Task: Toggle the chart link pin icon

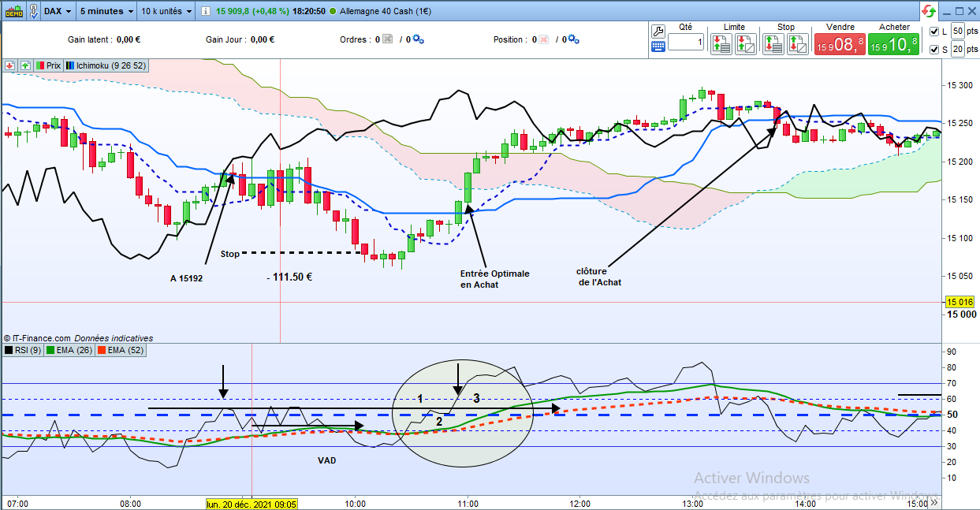Action: coord(34,12)
